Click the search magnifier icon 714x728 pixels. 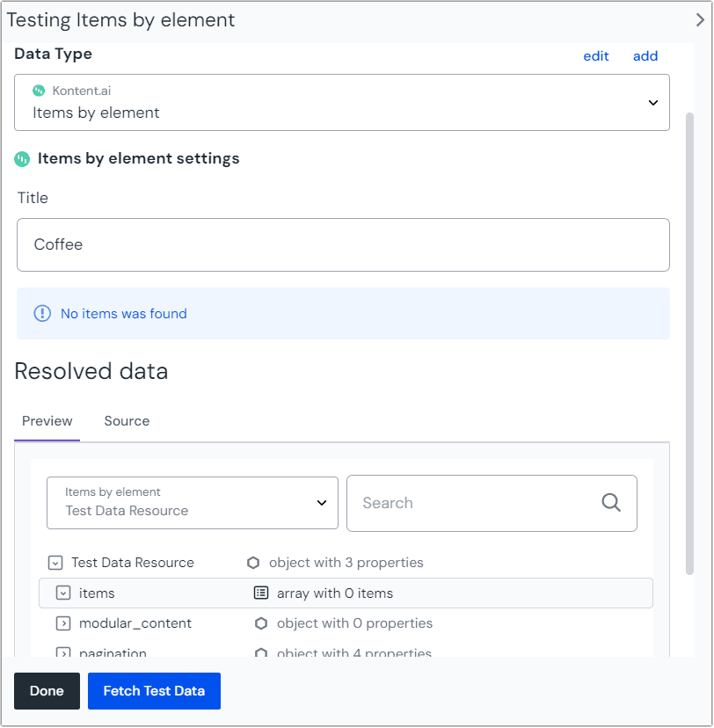(x=611, y=503)
